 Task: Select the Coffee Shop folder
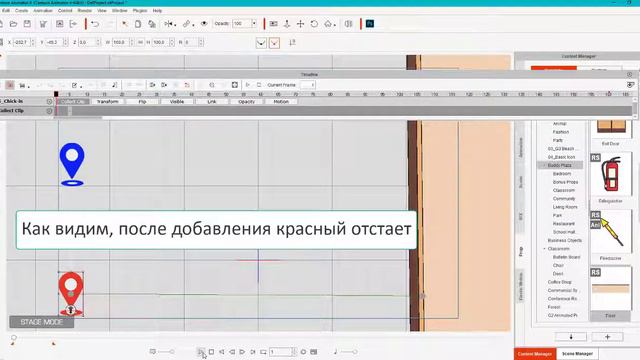point(560,282)
